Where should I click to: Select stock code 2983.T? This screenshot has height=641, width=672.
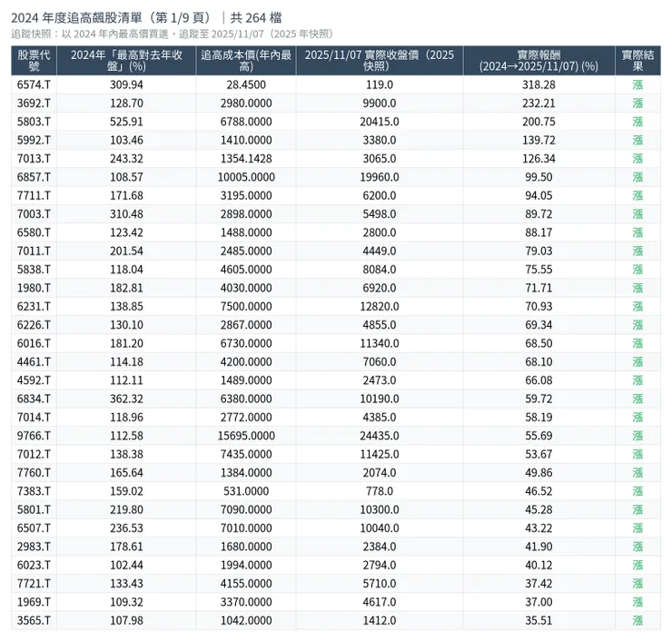coord(34,547)
